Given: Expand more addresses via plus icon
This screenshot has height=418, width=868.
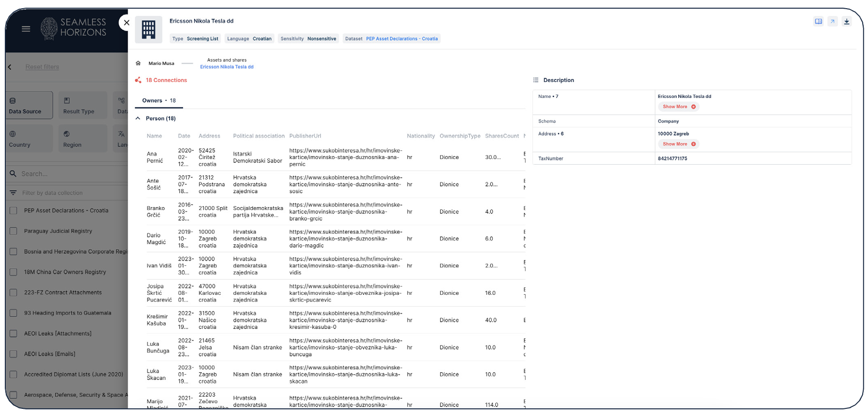Looking at the screenshot, I should (x=694, y=144).
